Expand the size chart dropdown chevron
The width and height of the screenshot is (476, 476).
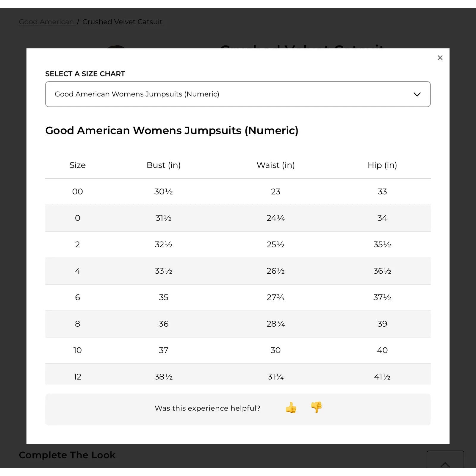point(417,94)
